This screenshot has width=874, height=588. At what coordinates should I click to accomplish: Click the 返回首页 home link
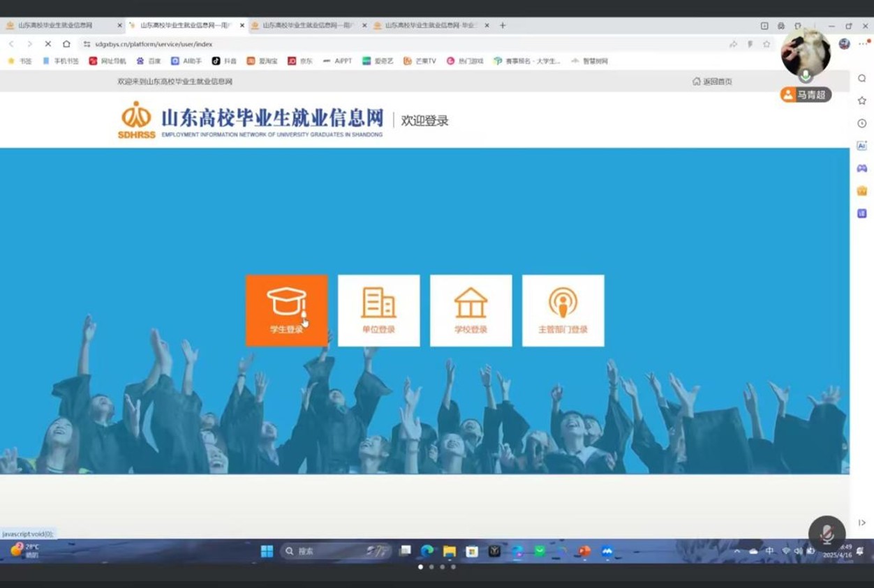click(712, 82)
